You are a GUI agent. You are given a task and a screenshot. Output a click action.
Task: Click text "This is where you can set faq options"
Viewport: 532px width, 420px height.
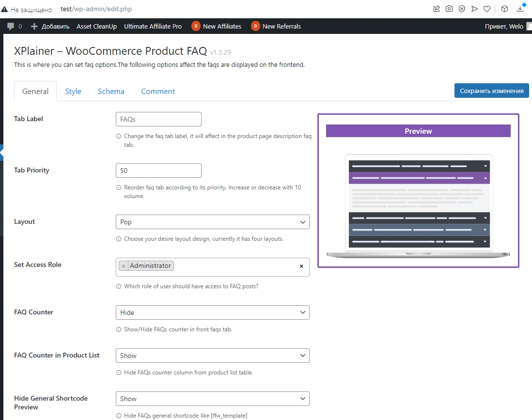pyautogui.click(x=65, y=64)
